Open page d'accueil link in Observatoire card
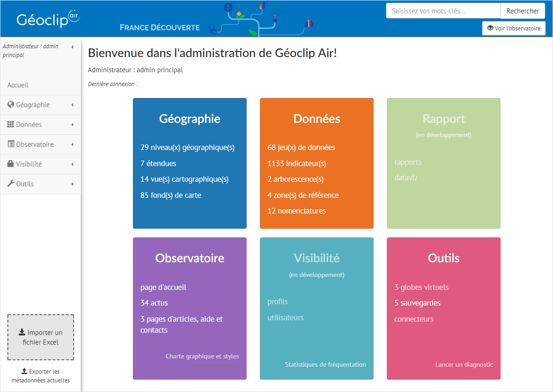This screenshot has height=392, width=553. (x=163, y=288)
